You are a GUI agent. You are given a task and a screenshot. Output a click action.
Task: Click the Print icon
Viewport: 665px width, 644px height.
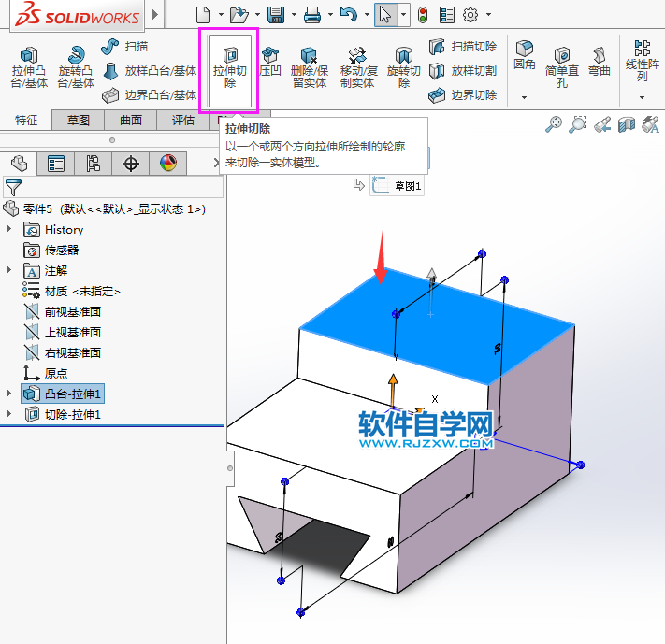[312, 15]
